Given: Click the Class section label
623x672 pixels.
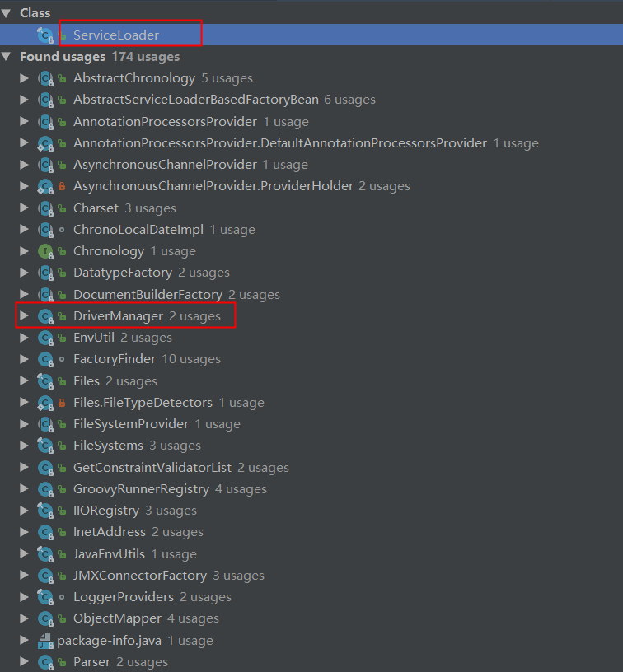Looking at the screenshot, I should (x=35, y=13).
